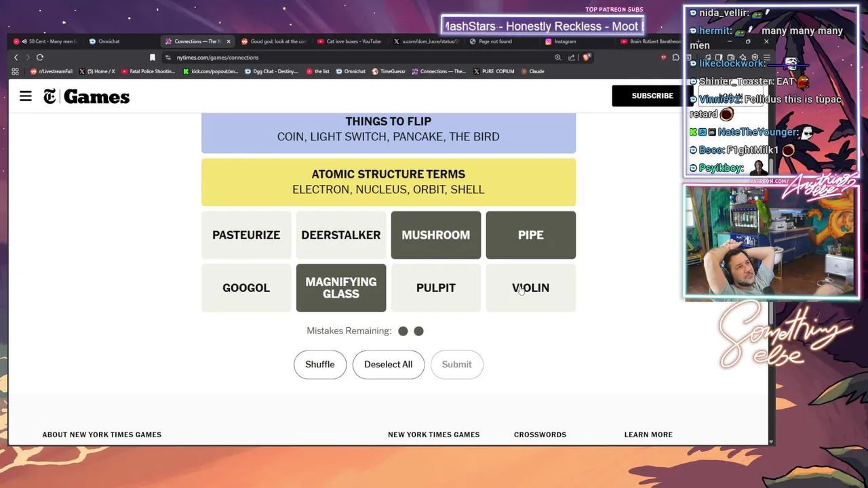
Task: Open 'the list' bookmark
Action: [x=318, y=71]
